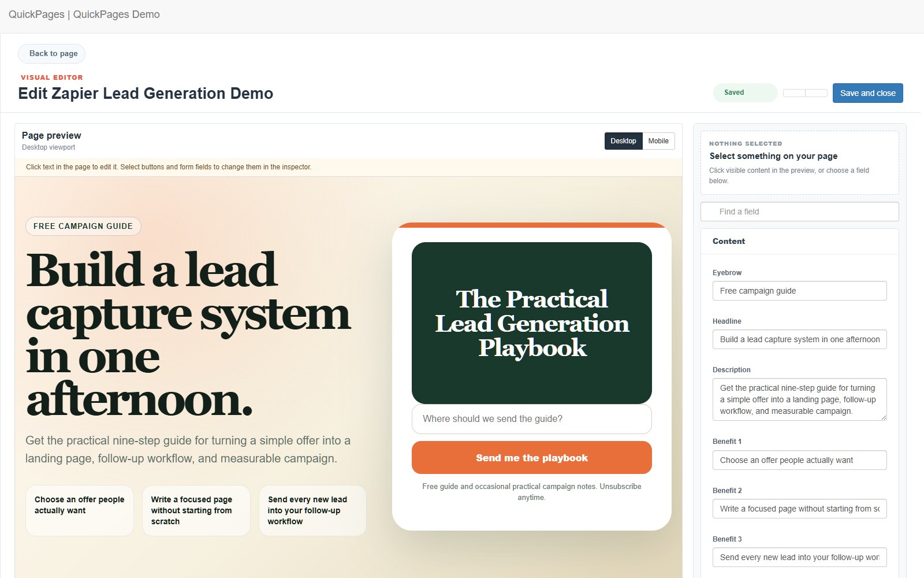This screenshot has height=578, width=924.
Task: Click the Description textarea
Action: [799, 399]
